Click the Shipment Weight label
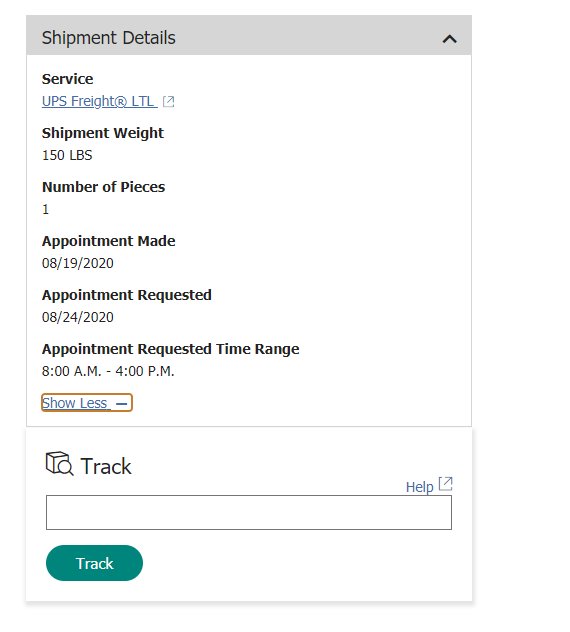The image size is (570, 632). (x=103, y=133)
